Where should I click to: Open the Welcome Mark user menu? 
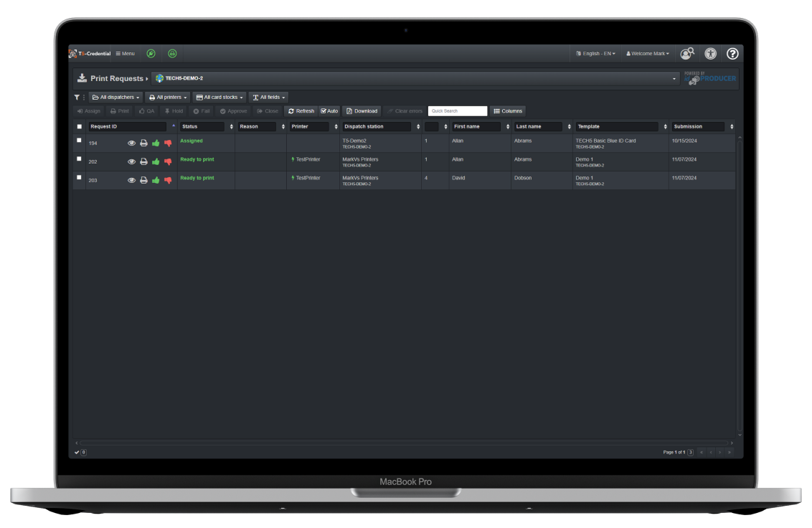[647, 53]
